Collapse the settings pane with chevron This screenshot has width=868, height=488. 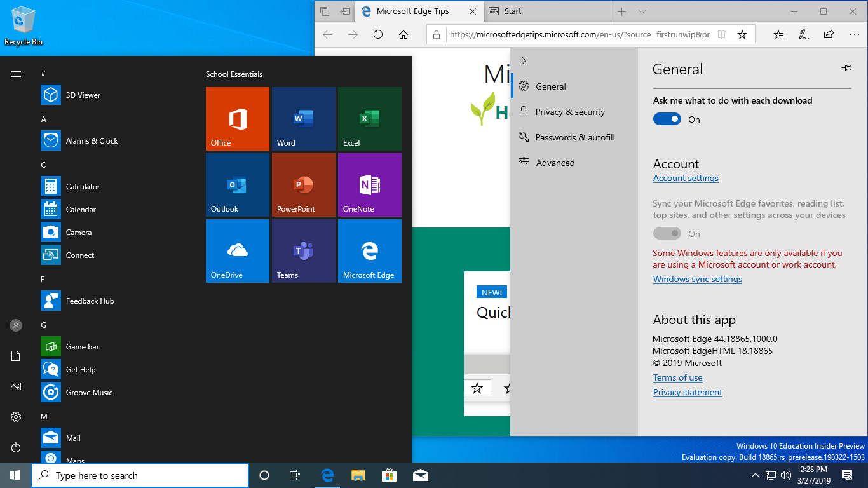(524, 60)
